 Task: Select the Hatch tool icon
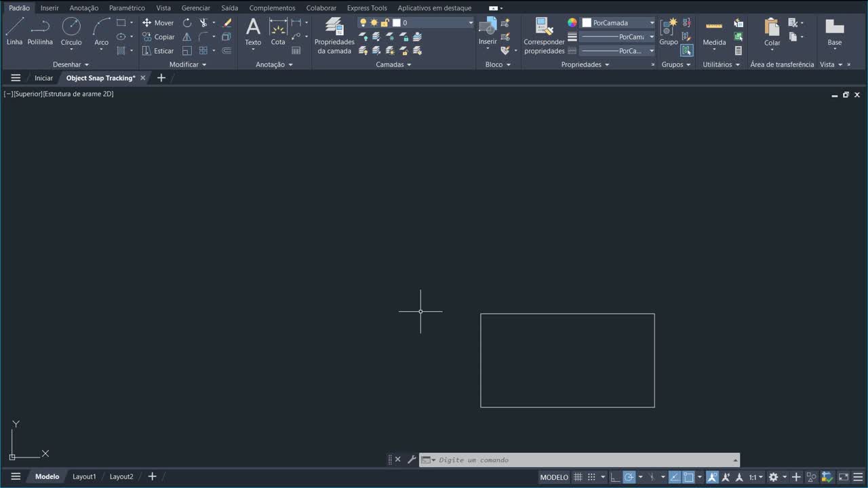click(121, 51)
